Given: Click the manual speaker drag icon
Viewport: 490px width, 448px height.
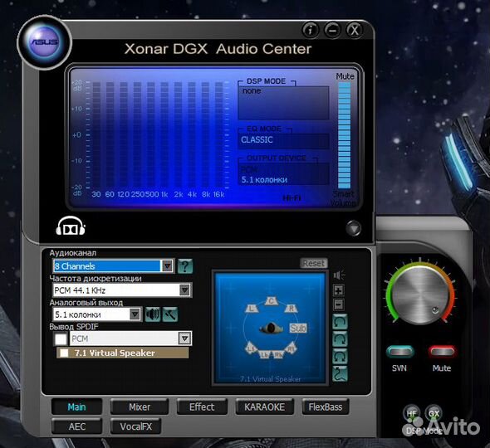Looking at the screenshot, I should 340,373.
